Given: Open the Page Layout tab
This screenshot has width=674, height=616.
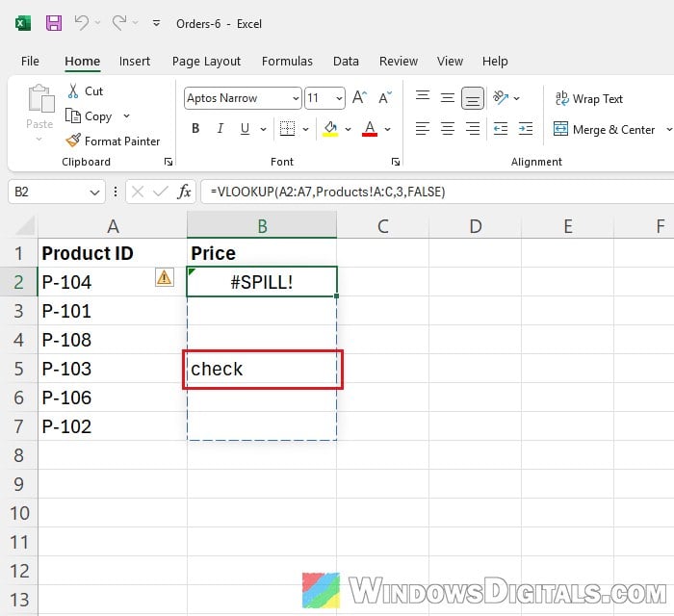Looking at the screenshot, I should [206, 61].
